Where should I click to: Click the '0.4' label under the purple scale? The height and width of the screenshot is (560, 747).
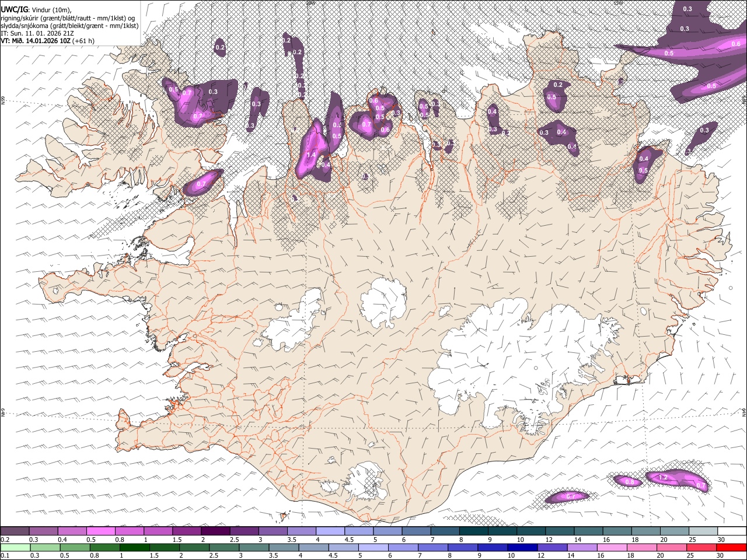click(62, 540)
